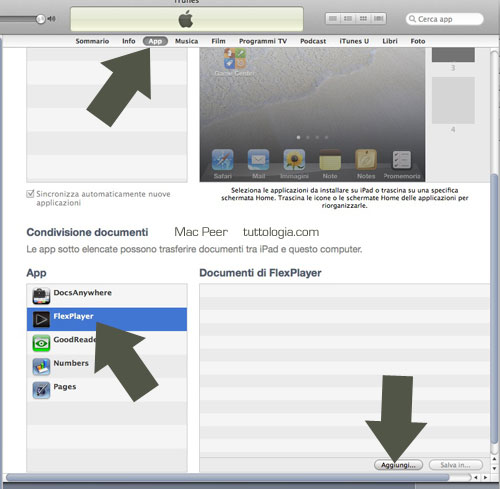
Task: Select Pages in the app list
Action: coord(107,389)
